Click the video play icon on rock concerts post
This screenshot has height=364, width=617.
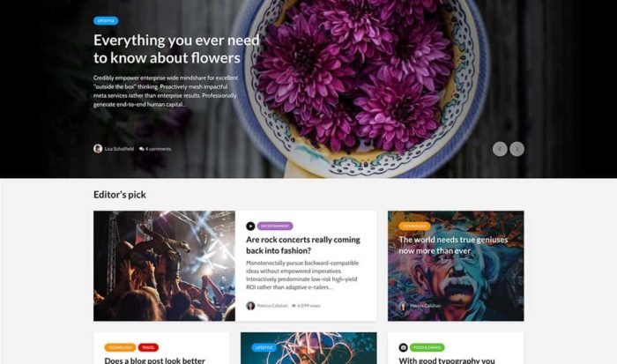250,227
